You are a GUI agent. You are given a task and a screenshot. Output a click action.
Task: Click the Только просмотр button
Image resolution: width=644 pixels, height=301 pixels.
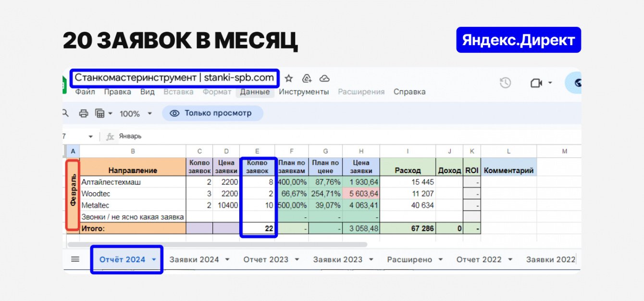pos(212,113)
